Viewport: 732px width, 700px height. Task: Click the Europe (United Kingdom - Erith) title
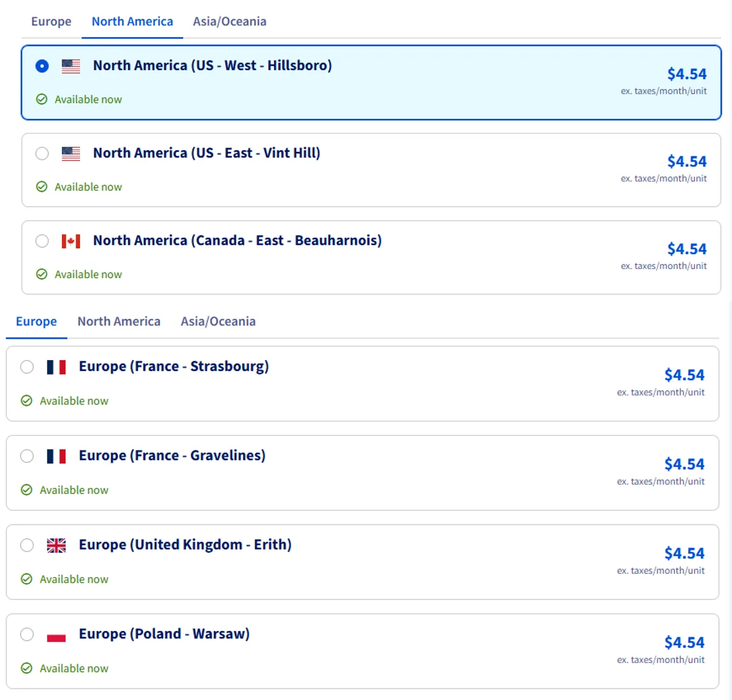185,545
